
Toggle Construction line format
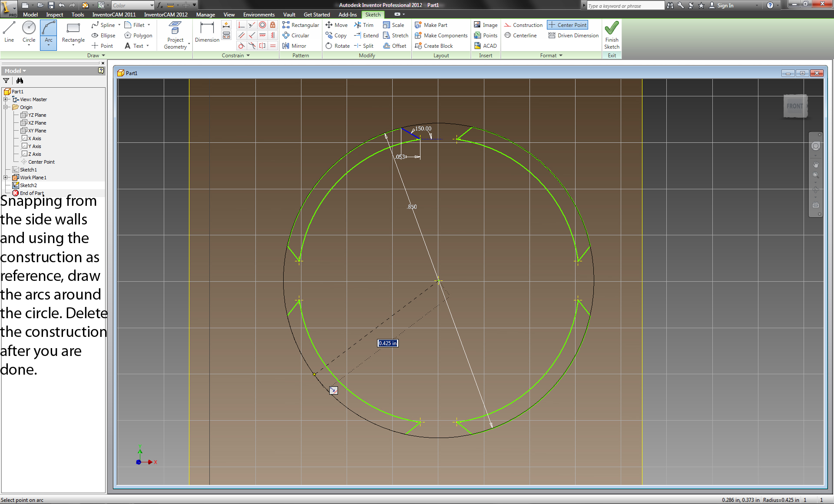click(523, 25)
